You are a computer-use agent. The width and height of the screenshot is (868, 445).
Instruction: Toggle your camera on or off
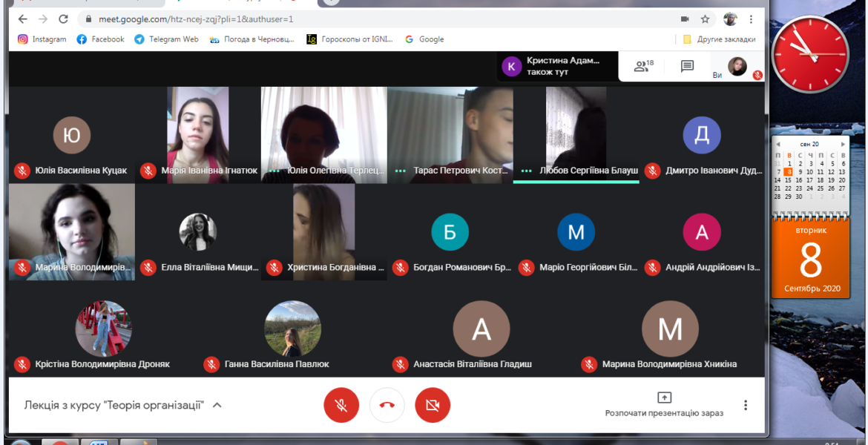[433, 405]
